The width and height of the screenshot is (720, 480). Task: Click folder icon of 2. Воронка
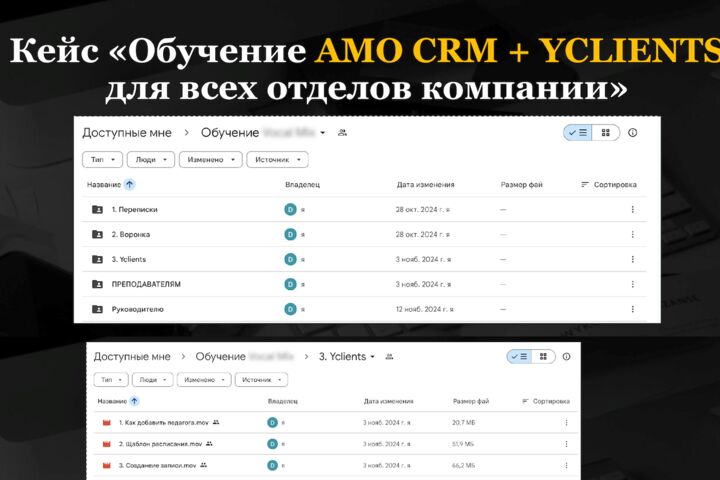[x=97, y=234]
